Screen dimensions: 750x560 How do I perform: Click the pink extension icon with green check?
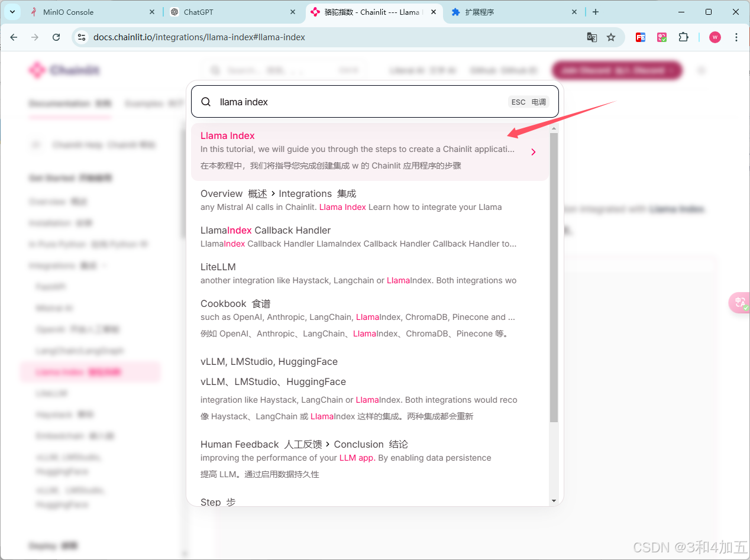point(662,37)
